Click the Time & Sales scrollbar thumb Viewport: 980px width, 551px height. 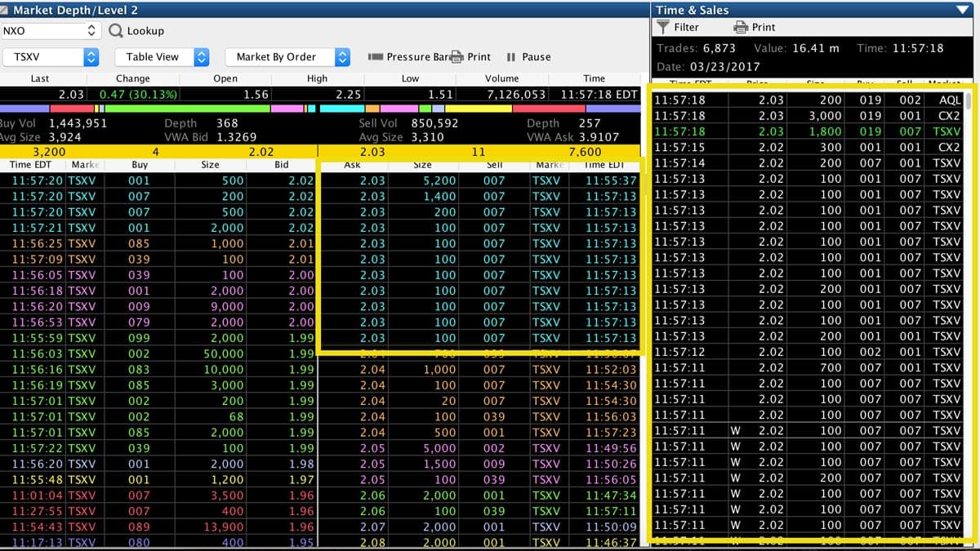[969, 101]
